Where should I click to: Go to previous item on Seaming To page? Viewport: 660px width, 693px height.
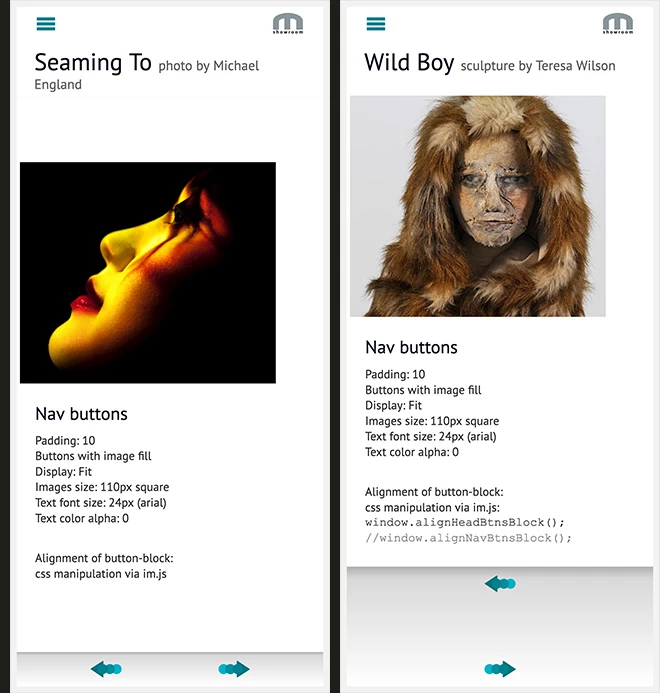[x=106, y=669]
